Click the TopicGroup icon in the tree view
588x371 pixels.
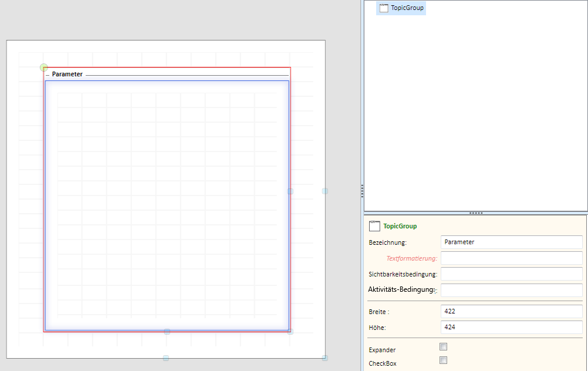pos(384,8)
